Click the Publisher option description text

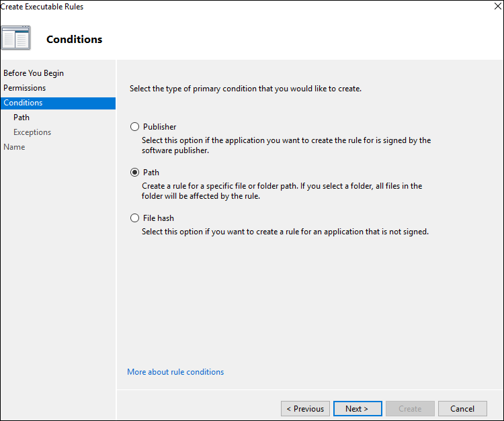coord(286,145)
